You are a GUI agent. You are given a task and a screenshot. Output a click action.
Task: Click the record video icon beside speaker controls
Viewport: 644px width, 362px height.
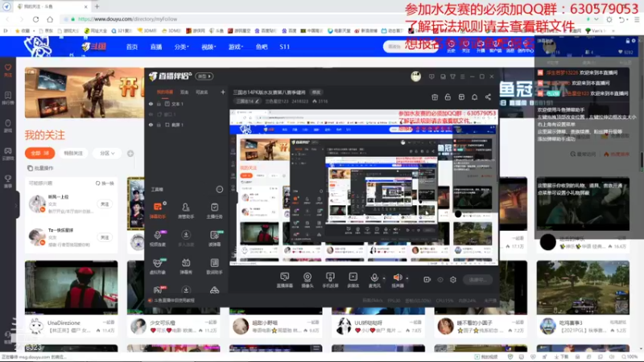coord(427,279)
